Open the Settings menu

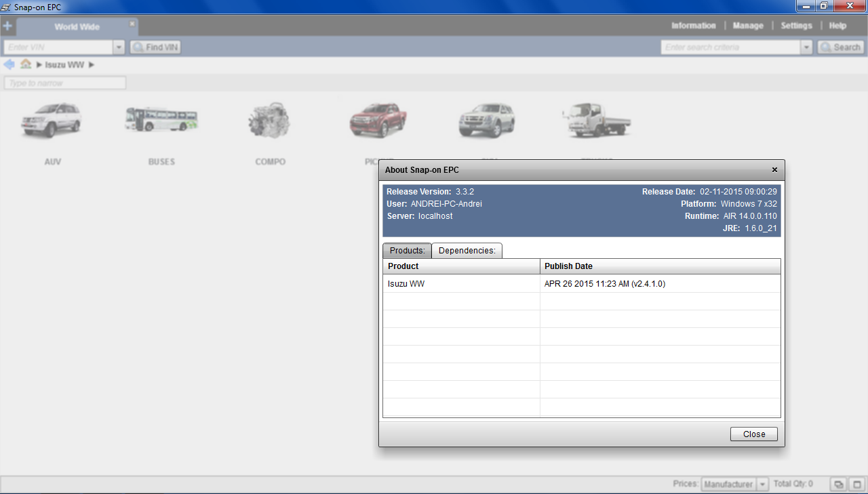(x=796, y=26)
